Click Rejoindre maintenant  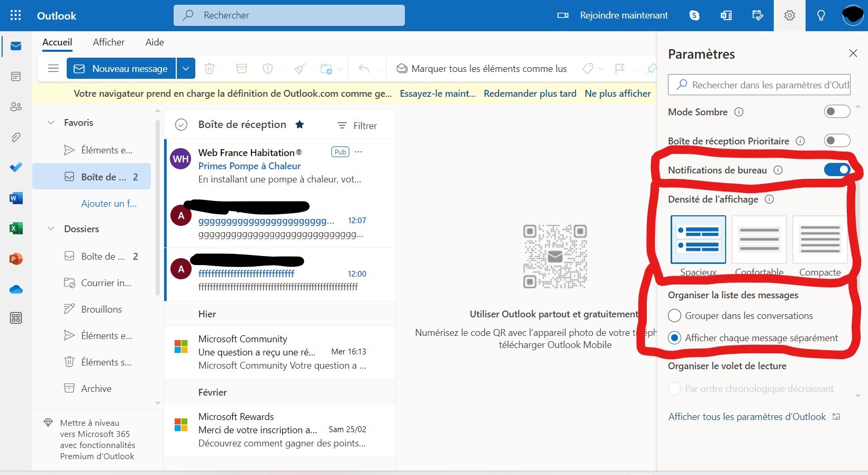tap(613, 15)
